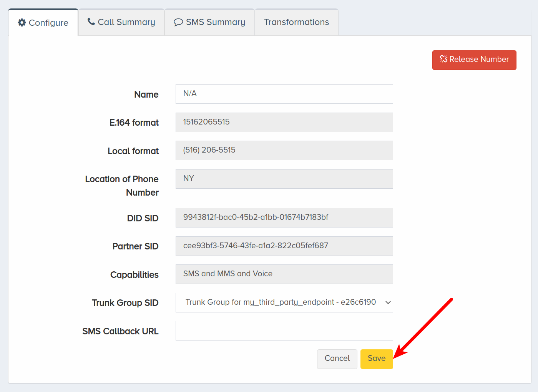Click the Partner SID field
The height and width of the screenshot is (392, 538).
click(284, 246)
